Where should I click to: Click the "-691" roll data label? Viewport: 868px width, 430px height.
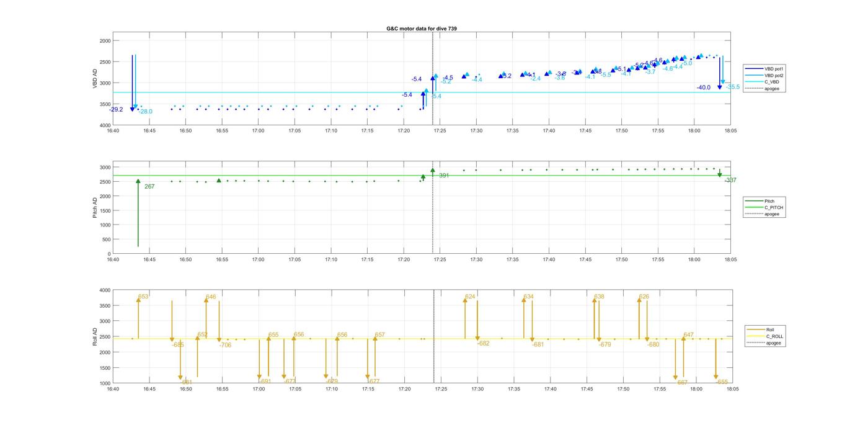[265, 382]
